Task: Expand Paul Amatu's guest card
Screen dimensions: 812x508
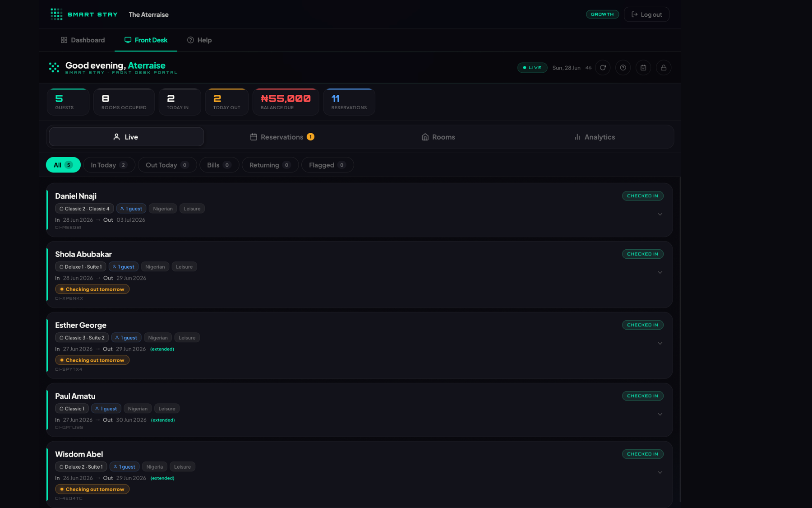Action: click(660, 415)
